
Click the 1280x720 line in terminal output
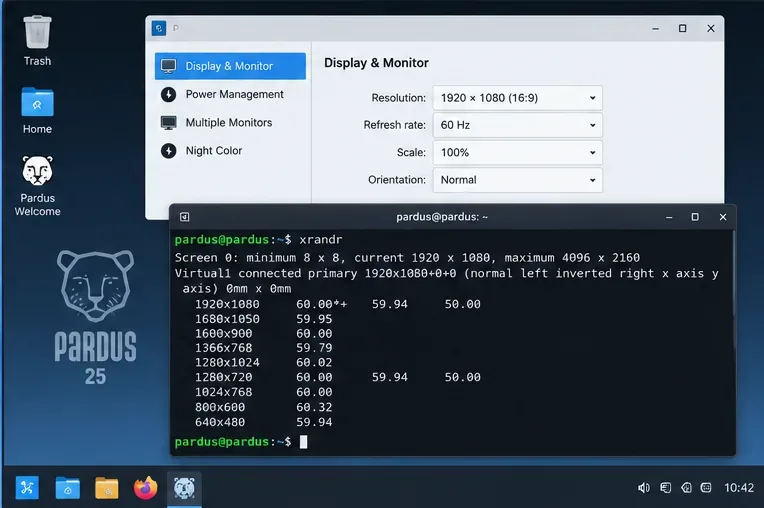click(x=338, y=377)
